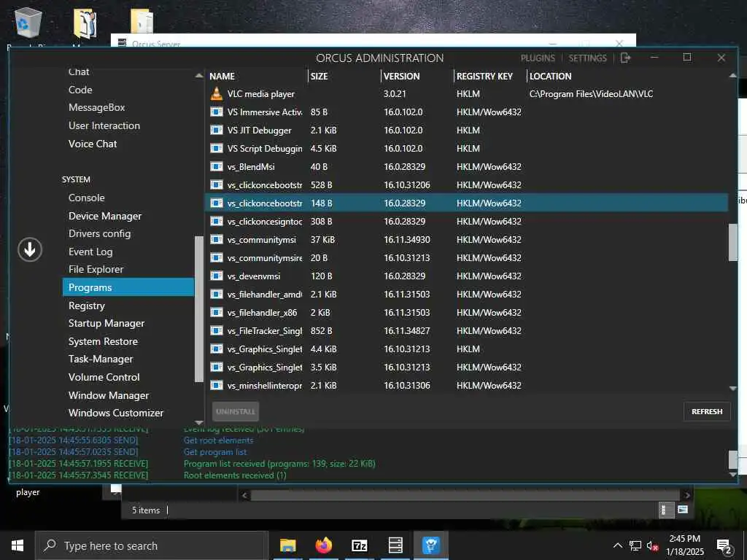Click version 16.11.34930 cell

pos(407,239)
